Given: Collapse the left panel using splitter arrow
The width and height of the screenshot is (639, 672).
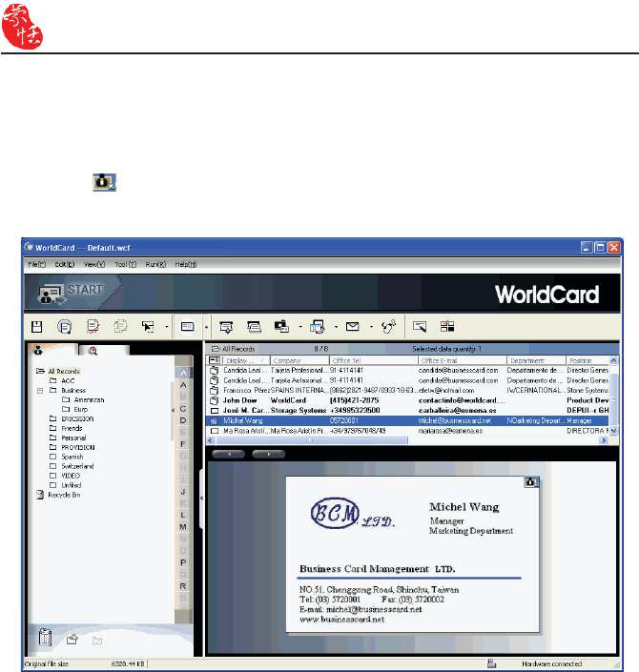Looking at the screenshot, I should (201, 498).
